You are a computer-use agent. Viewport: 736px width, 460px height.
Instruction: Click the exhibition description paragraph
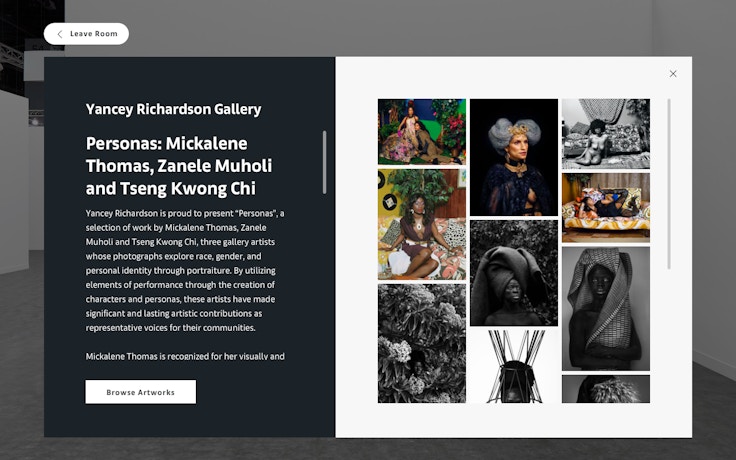tap(185, 270)
